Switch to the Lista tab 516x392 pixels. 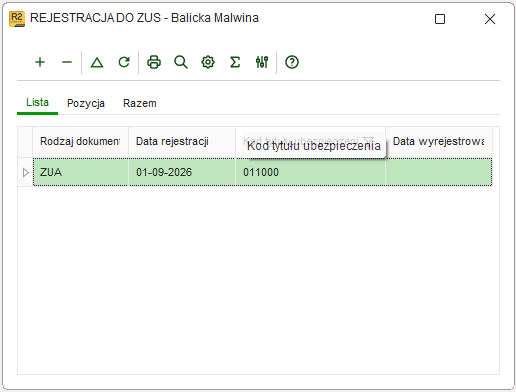click(x=37, y=103)
